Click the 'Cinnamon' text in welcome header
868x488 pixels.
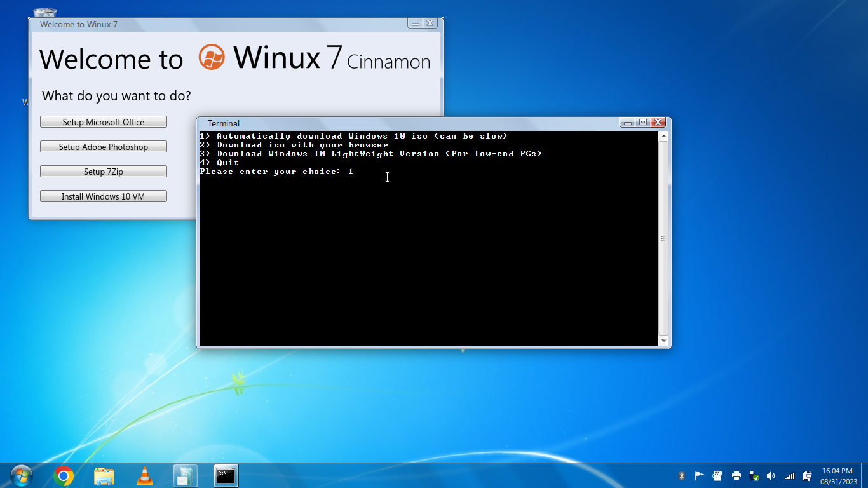click(x=389, y=61)
